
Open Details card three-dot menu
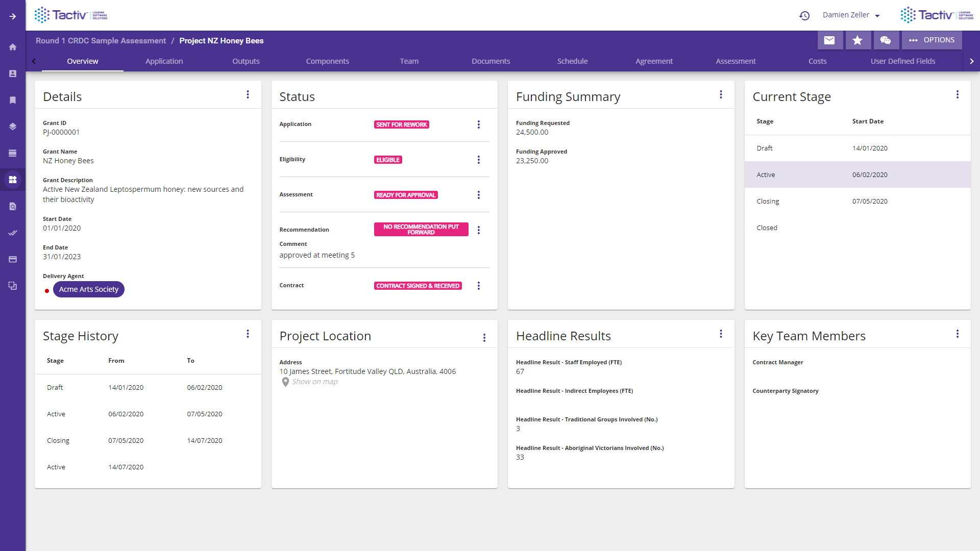[x=248, y=94]
